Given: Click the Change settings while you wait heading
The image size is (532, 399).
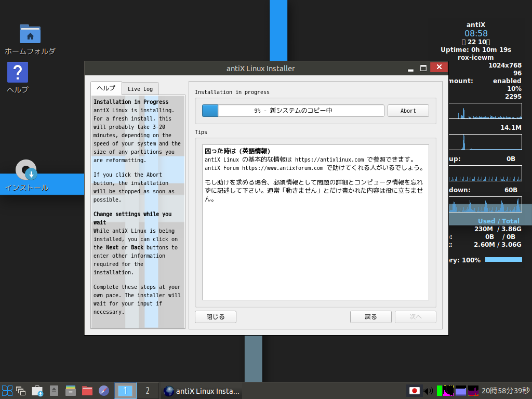Looking at the screenshot, I should click(x=132, y=218).
